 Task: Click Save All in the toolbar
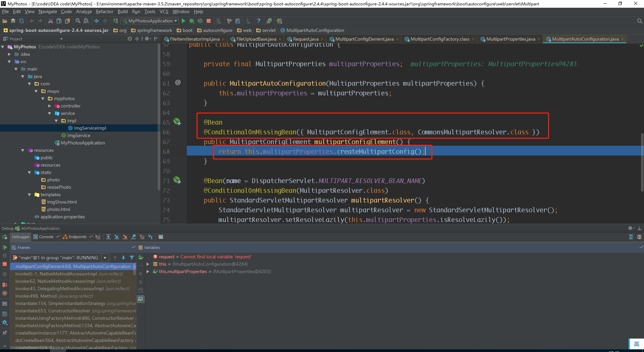pyautogui.click(x=13, y=21)
